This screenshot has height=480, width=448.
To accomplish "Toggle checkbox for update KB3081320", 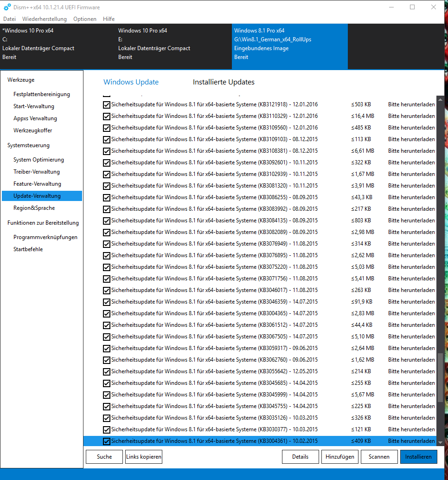I will pyautogui.click(x=106, y=186).
